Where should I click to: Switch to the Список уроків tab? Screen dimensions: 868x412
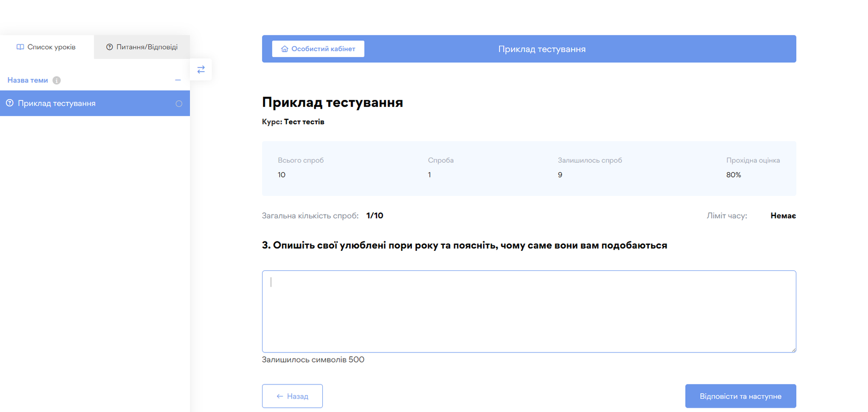click(x=47, y=47)
